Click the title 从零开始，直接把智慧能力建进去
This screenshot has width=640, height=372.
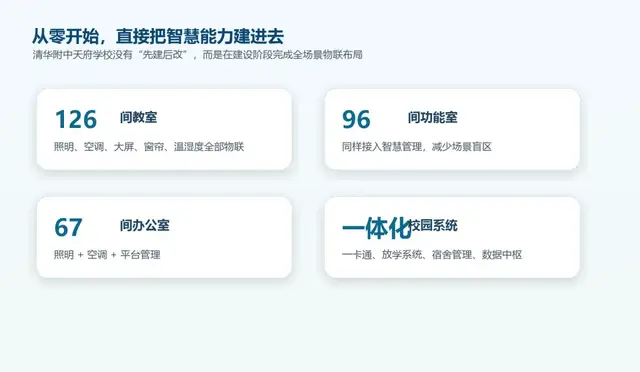158,36
